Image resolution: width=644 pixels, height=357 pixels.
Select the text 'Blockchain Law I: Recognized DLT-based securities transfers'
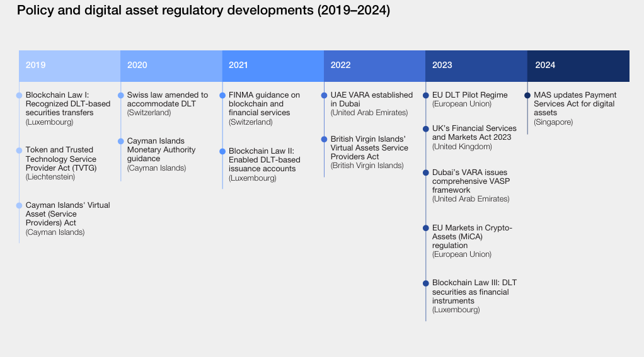[68, 104]
